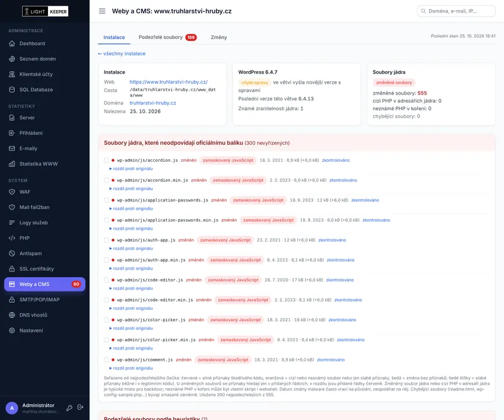This screenshot has height=420, width=504.
Task: Open Klientské účty users icon
Action: (x=12, y=74)
